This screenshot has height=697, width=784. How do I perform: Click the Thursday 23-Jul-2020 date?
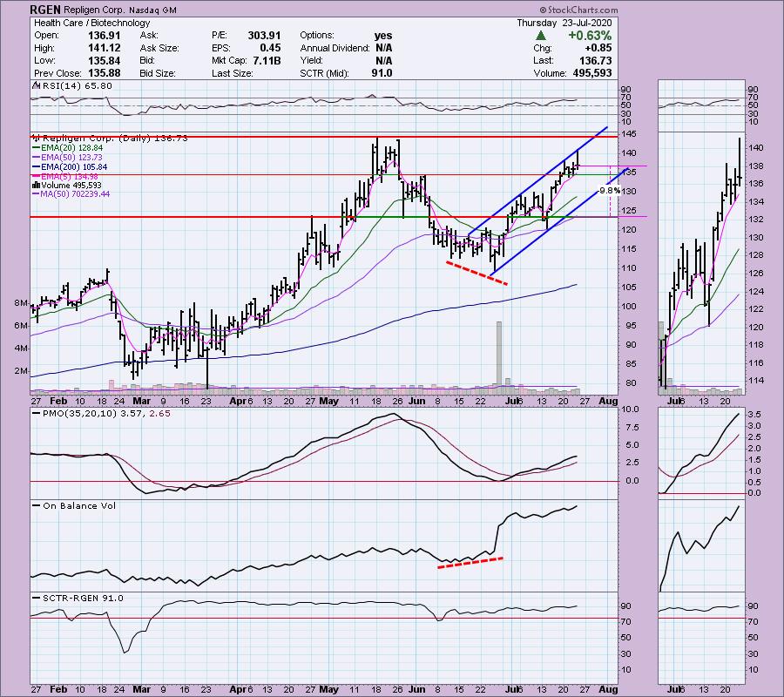[x=564, y=23]
